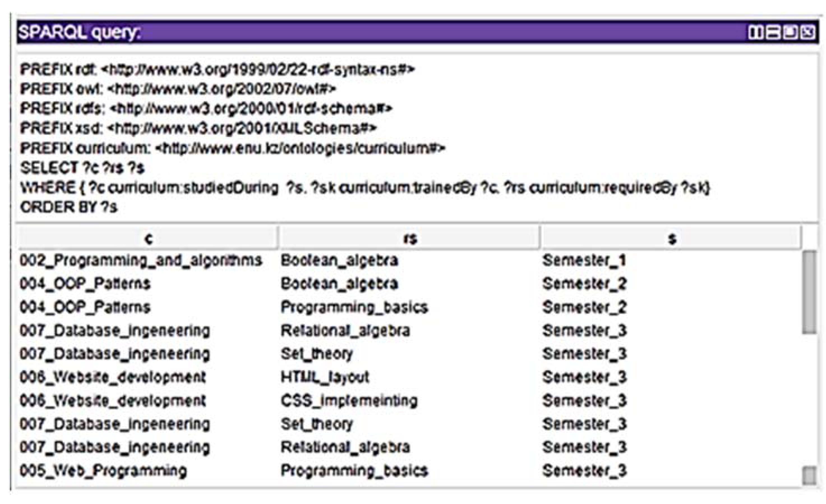The height and width of the screenshot is (504, 826).
Task: Click the ORDER BY ?s query line
Action: coord(69,207)
